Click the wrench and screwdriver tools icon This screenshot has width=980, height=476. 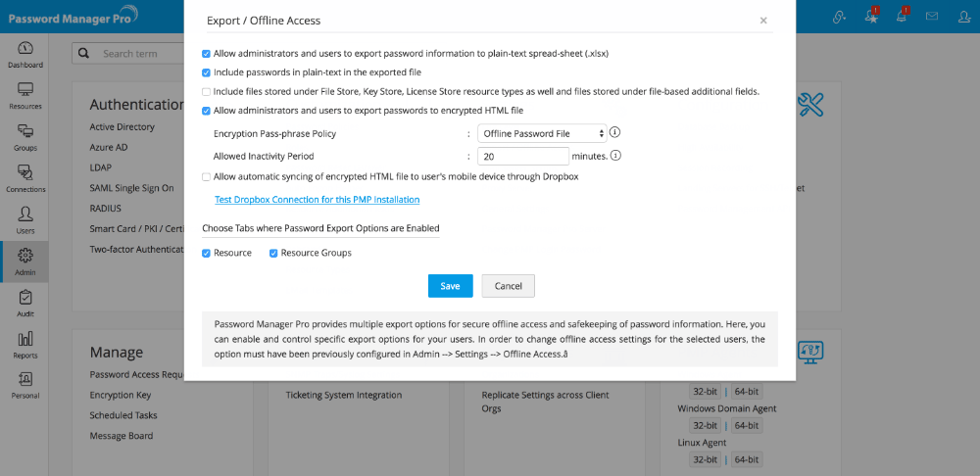pos(811,105)
